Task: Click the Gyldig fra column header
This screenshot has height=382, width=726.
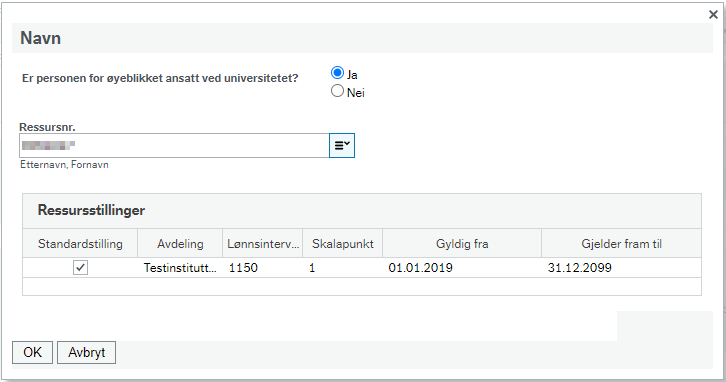Action: 462,244
